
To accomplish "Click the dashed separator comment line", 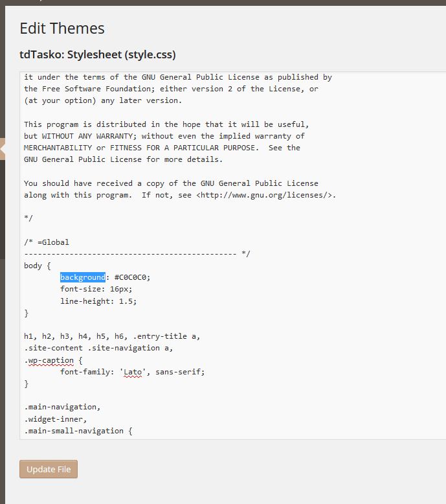I will [137, 254].
